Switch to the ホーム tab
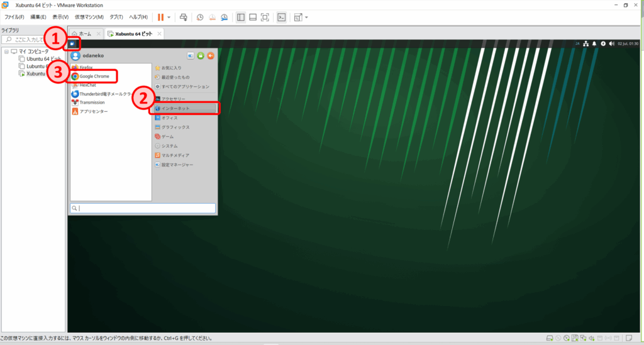This screenshot has height=345, width=644. click(84, 33)
